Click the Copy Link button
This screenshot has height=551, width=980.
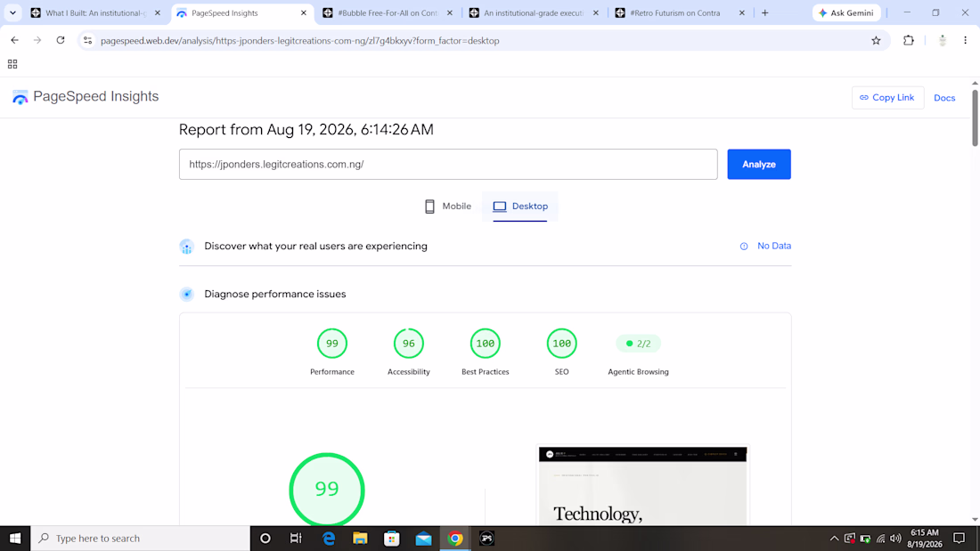[887, 97]
